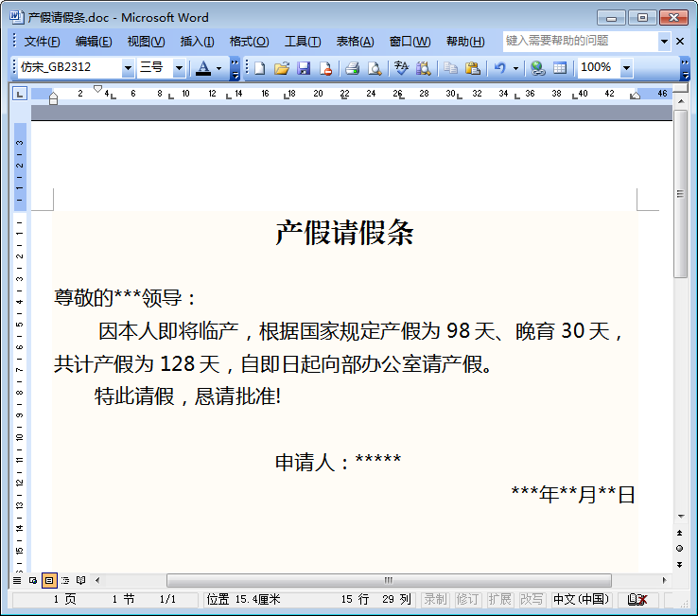Open the 工具(T) menu
The image size is (698, 616).
point(303,42)
